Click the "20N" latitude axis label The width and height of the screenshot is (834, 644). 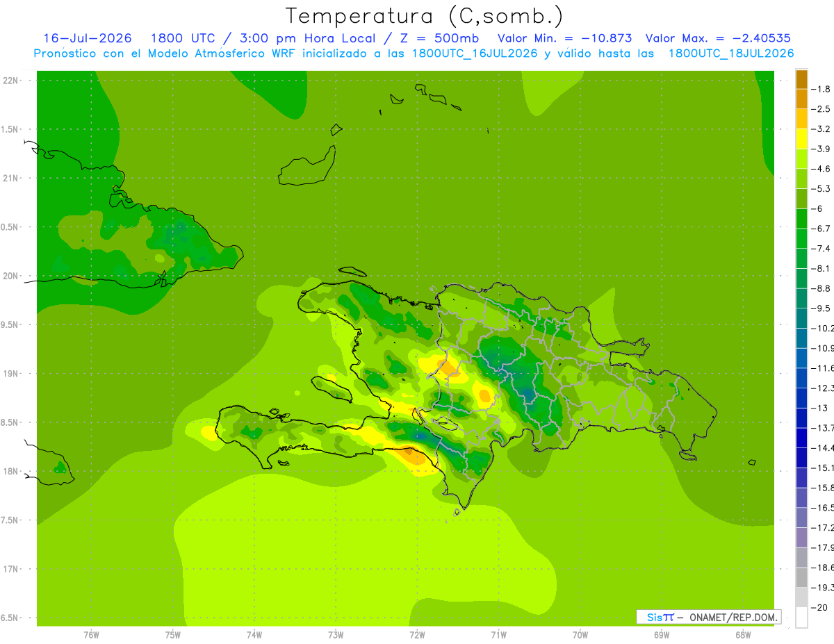(11, 276)
